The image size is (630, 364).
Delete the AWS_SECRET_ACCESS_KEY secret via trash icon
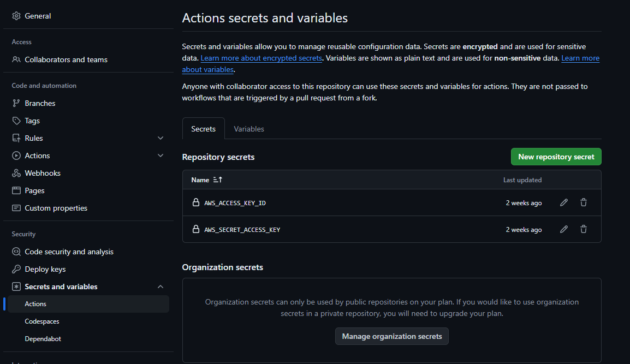584,229
